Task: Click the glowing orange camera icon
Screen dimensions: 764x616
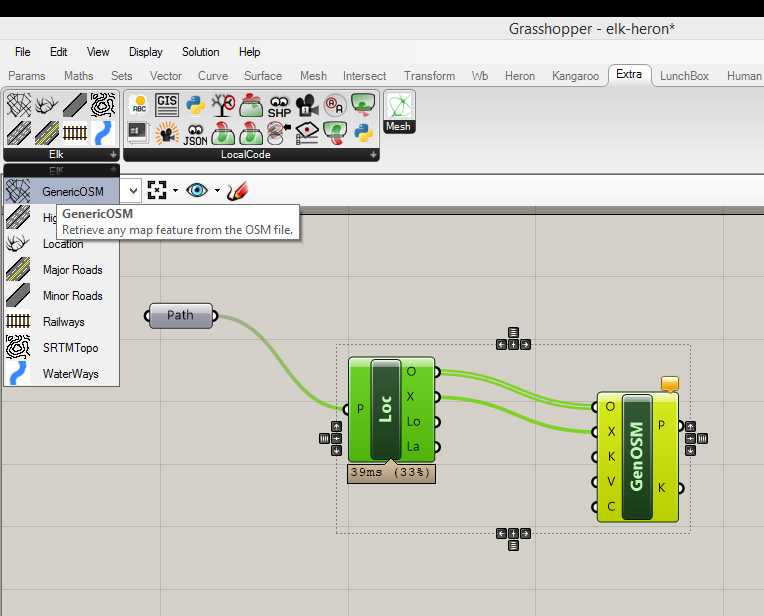Action: (167, 133)
